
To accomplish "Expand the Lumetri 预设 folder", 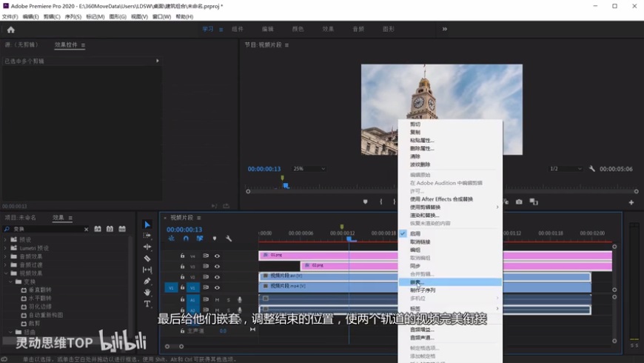I will (5, 248).
